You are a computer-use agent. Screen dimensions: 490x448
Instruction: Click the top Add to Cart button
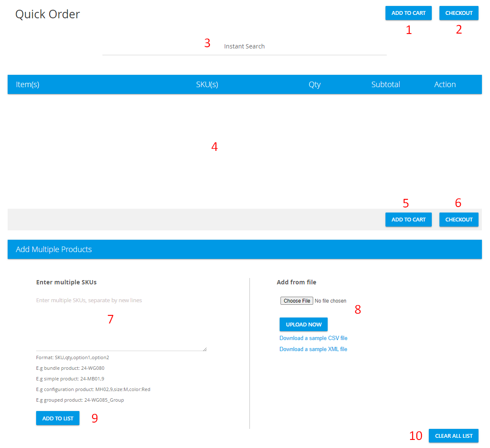(x=408, y=13)
